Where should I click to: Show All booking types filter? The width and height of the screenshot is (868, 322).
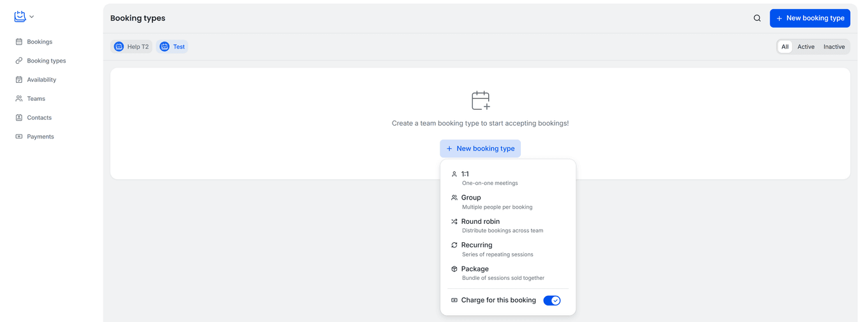tap(785, 47)
